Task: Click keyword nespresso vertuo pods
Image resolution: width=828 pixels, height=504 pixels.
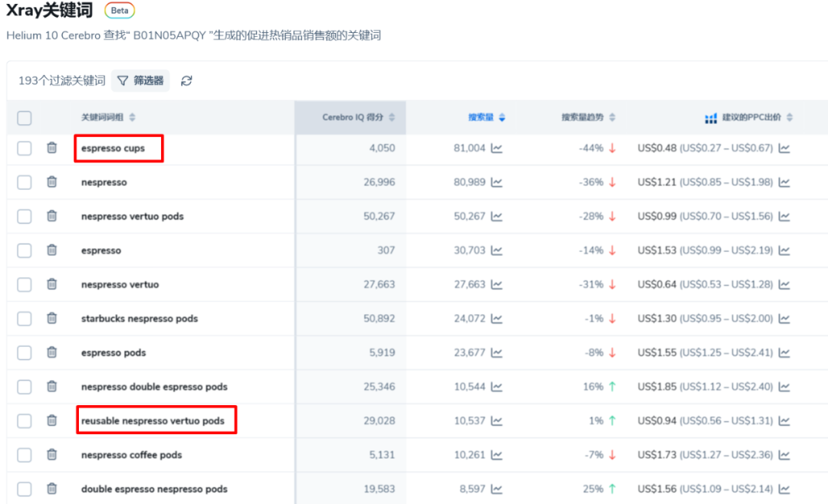Action: (133, 216)
